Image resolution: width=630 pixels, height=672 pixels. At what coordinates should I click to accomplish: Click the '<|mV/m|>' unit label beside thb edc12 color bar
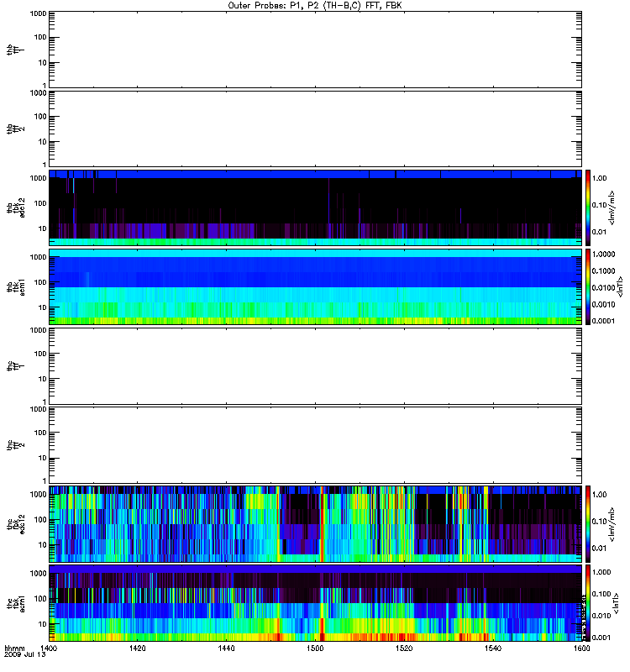612,207
